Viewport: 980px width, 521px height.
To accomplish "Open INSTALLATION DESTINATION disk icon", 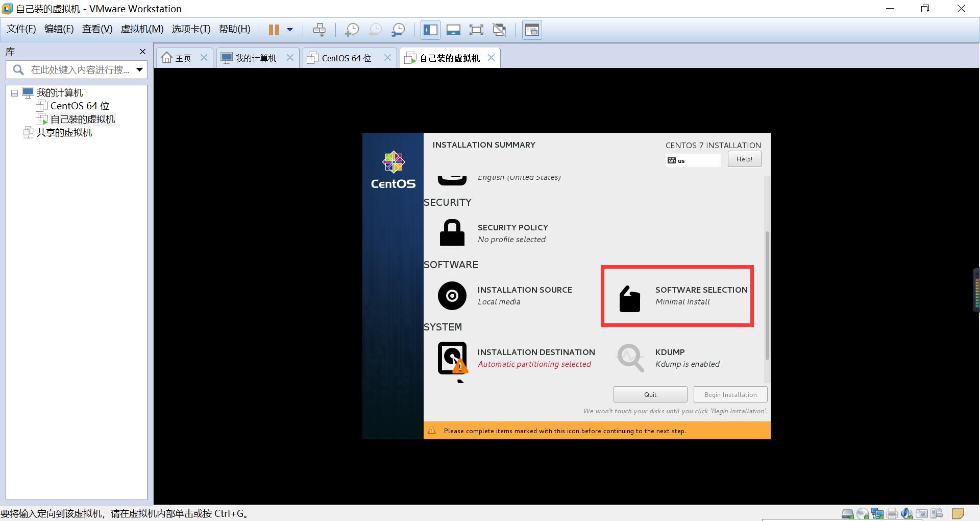I will 453,358.
